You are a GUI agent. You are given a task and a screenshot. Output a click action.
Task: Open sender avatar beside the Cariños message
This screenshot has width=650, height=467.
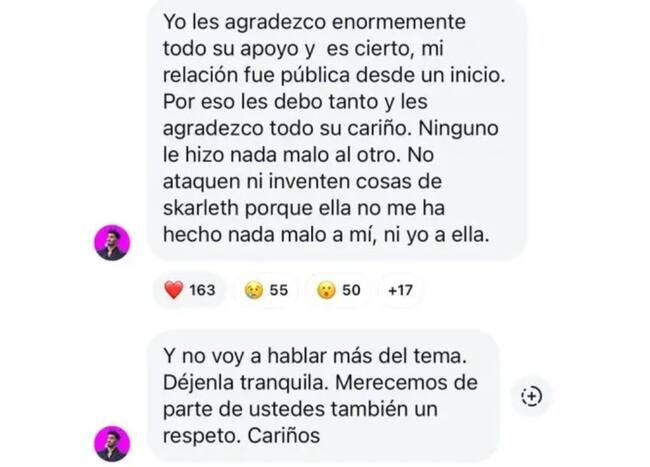click(112, 443)
